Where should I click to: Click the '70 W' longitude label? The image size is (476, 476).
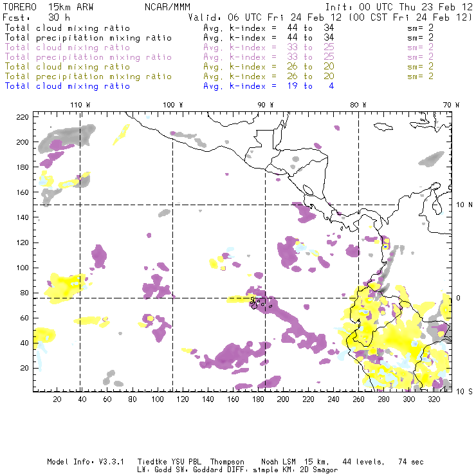451,105
